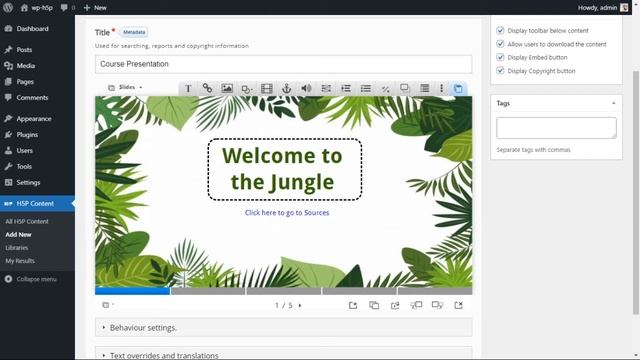Click the active blue paste icon in toolbar

458,89
